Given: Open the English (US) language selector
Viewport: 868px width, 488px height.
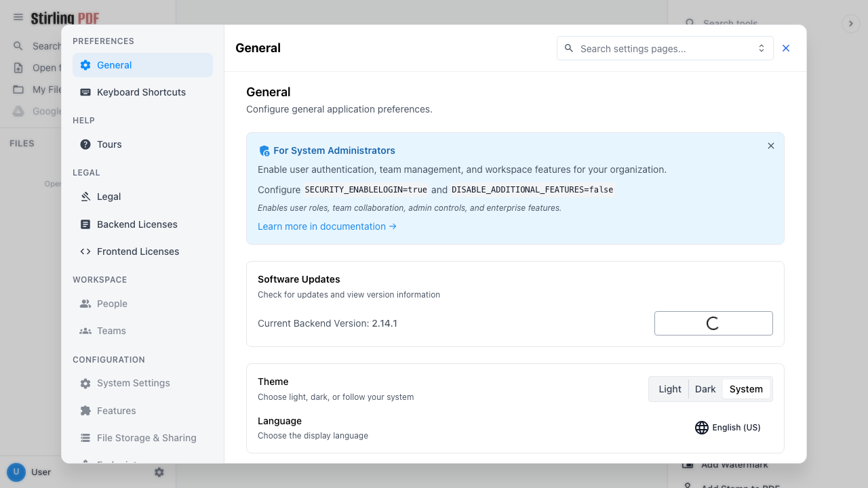Looking at the screenshot, I should [728, 428].
